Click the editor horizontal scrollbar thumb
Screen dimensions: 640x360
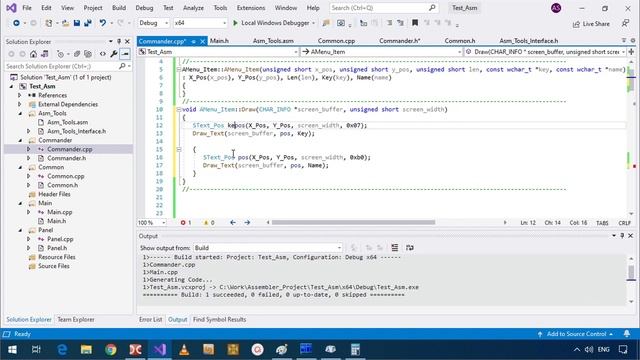pos(353,223)
